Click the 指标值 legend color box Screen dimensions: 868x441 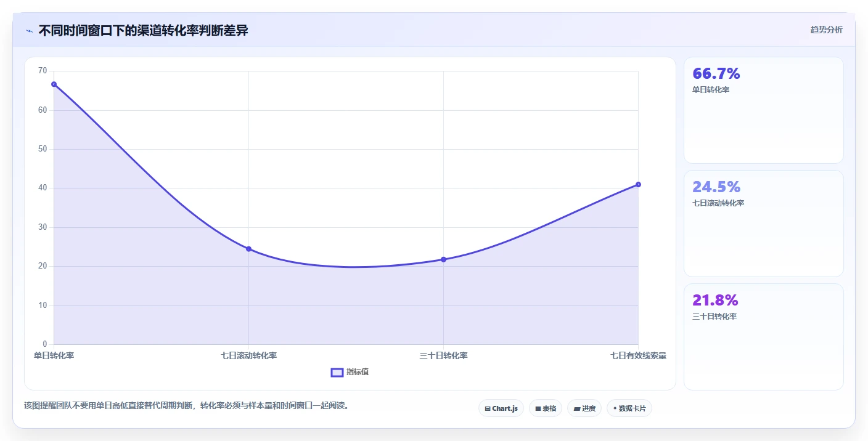coord(337,372)
